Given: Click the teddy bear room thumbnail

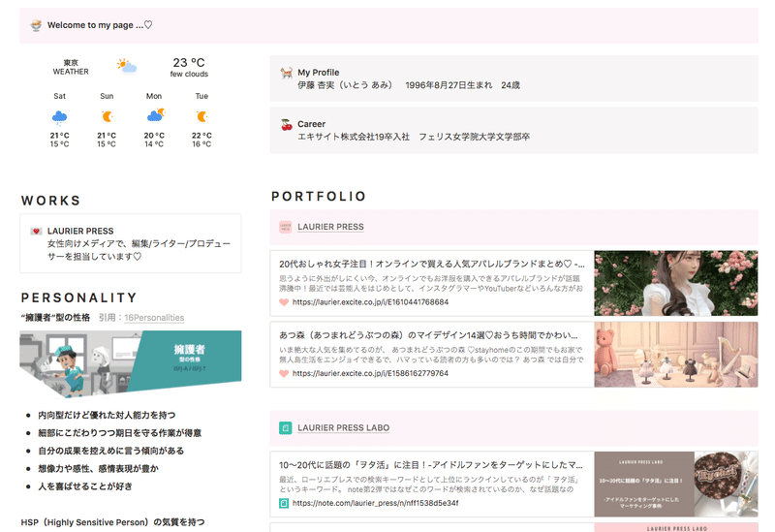Looking at the screenshot, I should pos(675,355).
